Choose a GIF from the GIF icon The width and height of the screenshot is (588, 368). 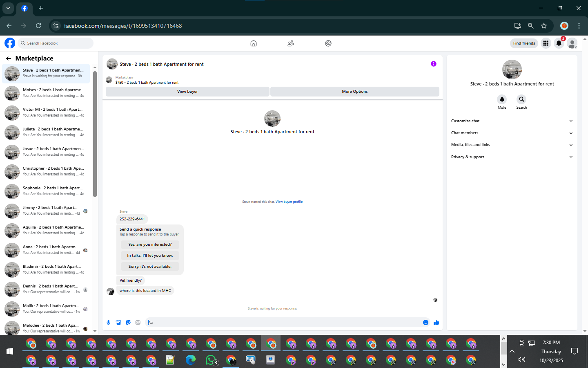point(138,323)
